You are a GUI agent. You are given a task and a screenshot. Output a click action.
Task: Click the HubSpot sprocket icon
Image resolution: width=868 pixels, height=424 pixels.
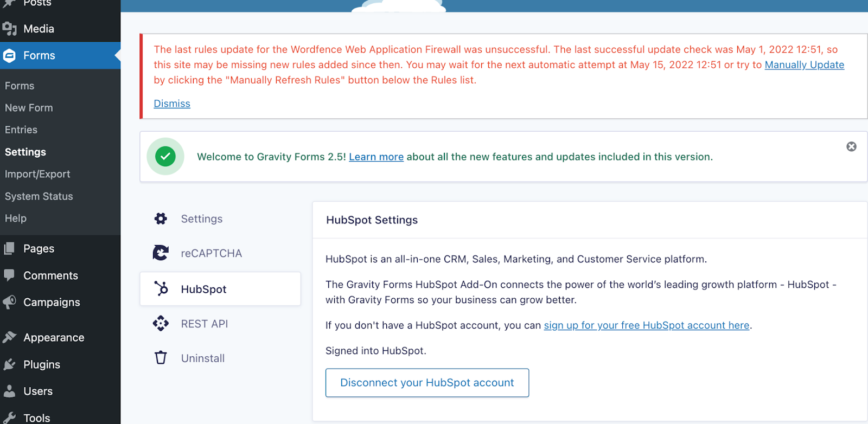(161, 288)
